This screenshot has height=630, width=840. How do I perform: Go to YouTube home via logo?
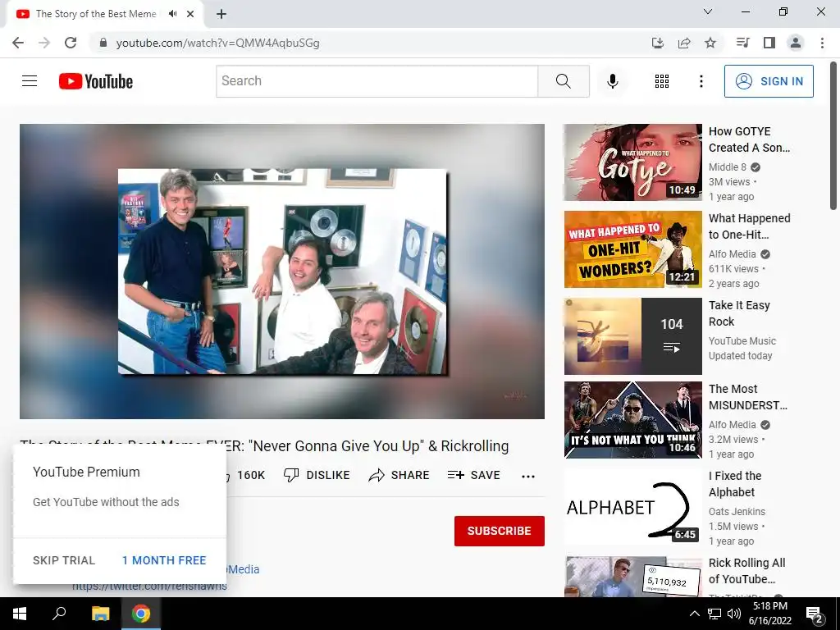coord(96,81)
